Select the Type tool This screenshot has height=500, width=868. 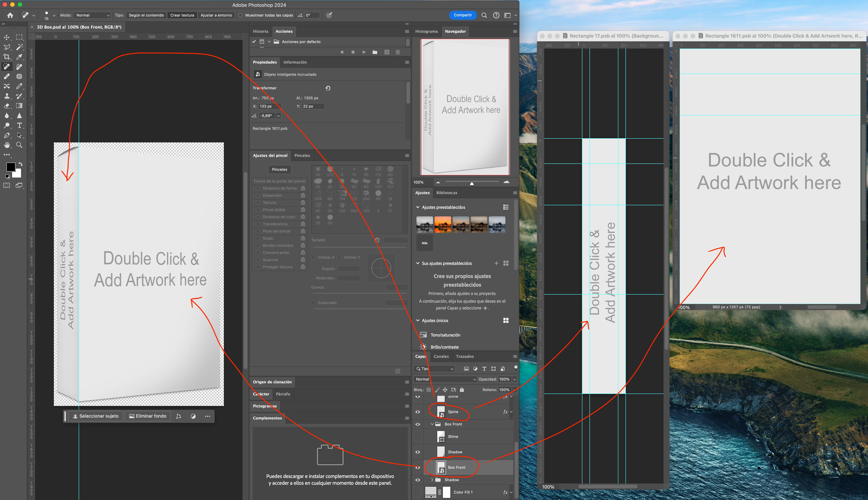tap(19, 125)
